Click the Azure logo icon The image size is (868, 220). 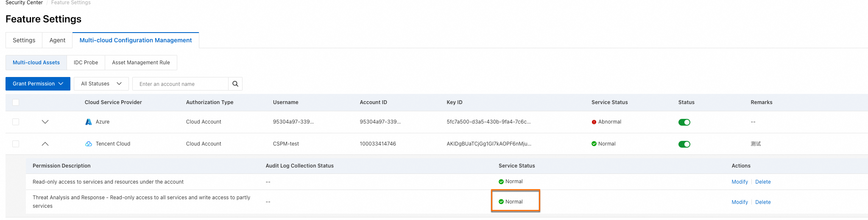(x=89, y=122)
